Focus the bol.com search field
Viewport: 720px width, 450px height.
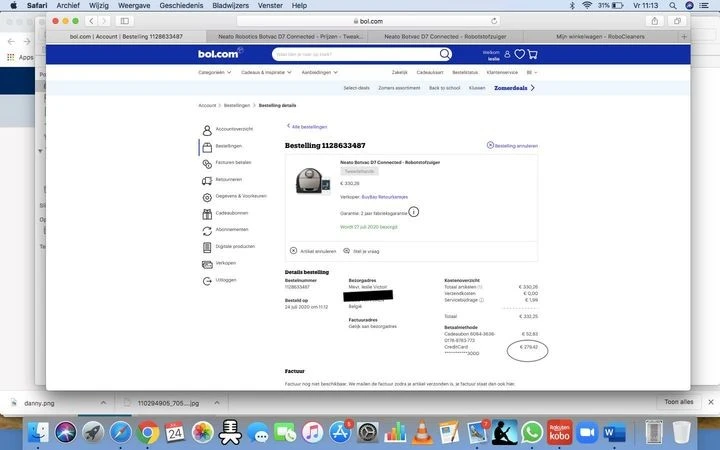click(x=356, y=54)
